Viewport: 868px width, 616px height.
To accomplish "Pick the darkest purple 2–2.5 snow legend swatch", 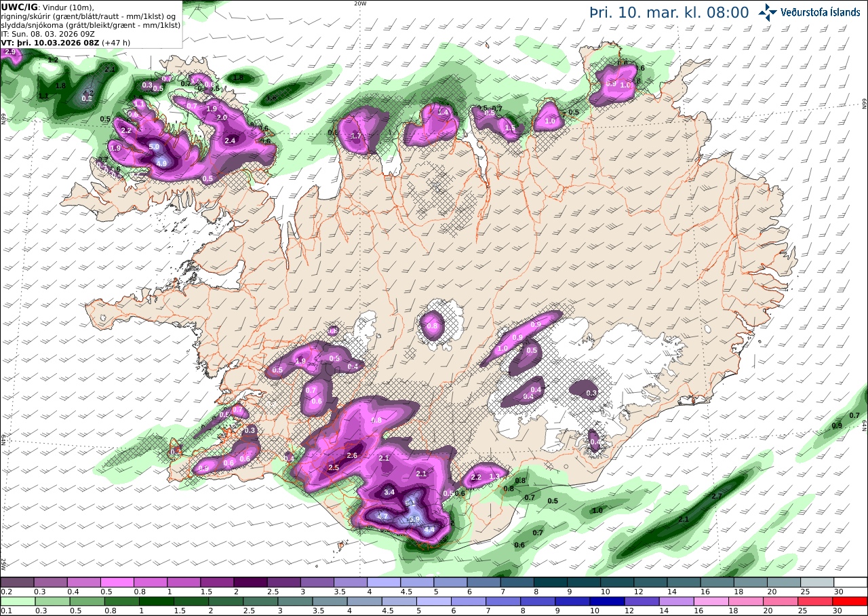I will pos(250,582).
